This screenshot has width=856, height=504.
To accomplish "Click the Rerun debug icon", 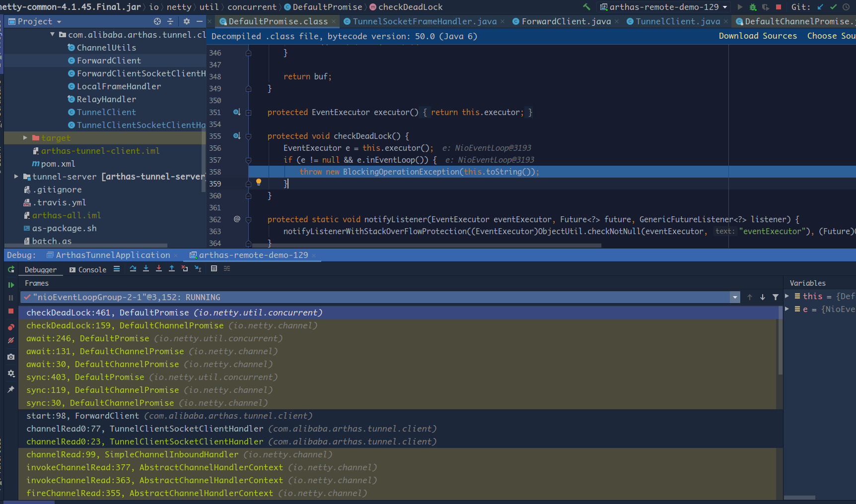I will [x=11, y=269].
